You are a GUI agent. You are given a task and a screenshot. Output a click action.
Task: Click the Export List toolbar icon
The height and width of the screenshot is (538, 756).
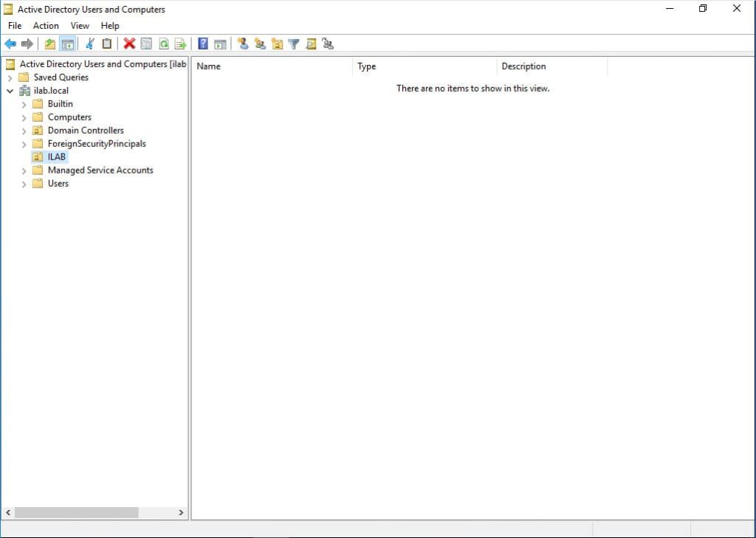(179, 44)
